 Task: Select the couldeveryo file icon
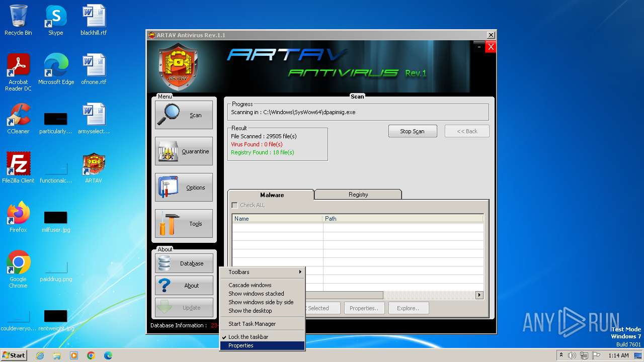(18, 321)
